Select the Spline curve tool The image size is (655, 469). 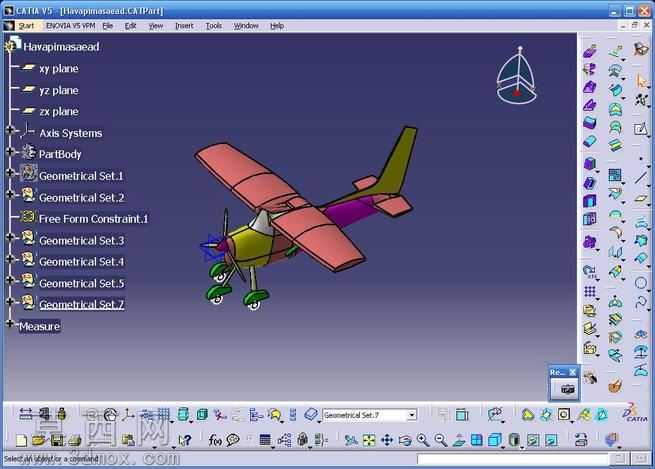click(x=641, y=302)
